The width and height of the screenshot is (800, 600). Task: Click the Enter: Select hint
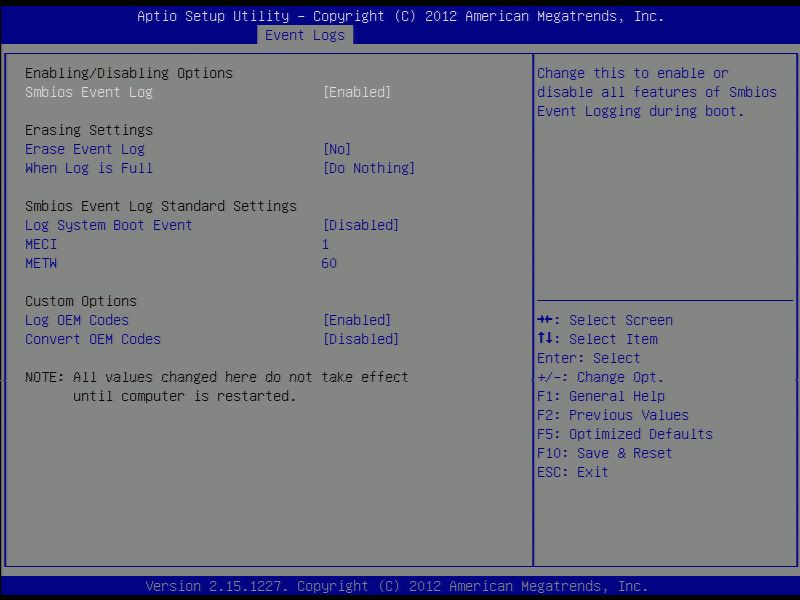588,358
